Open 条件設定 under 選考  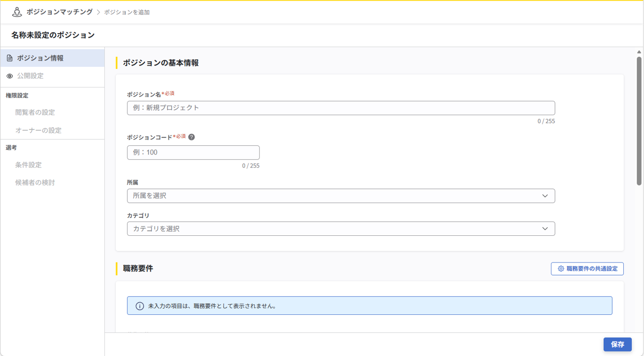click(x=28, y=165)
